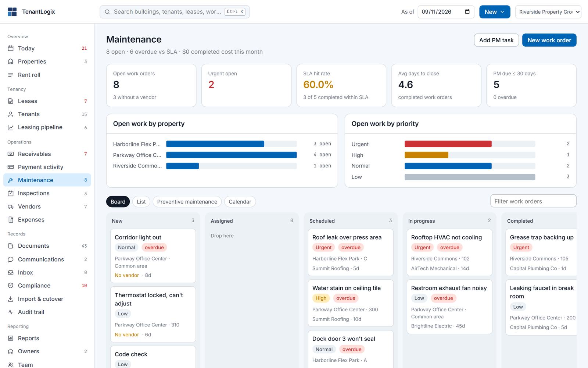This screenshot has width=588, height=368.
Task: Click the Filter work orders field
Action: pos(533,201)
